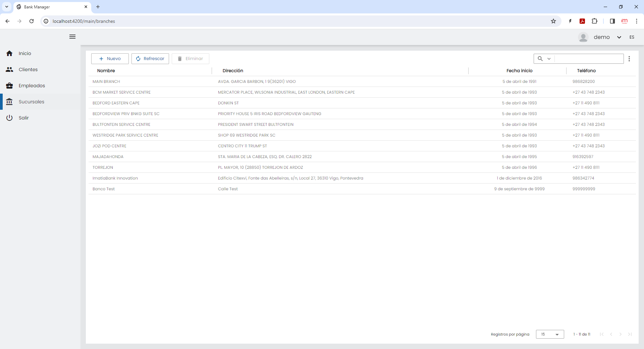Focus the table search input field
644x349 pixels.
589,59
